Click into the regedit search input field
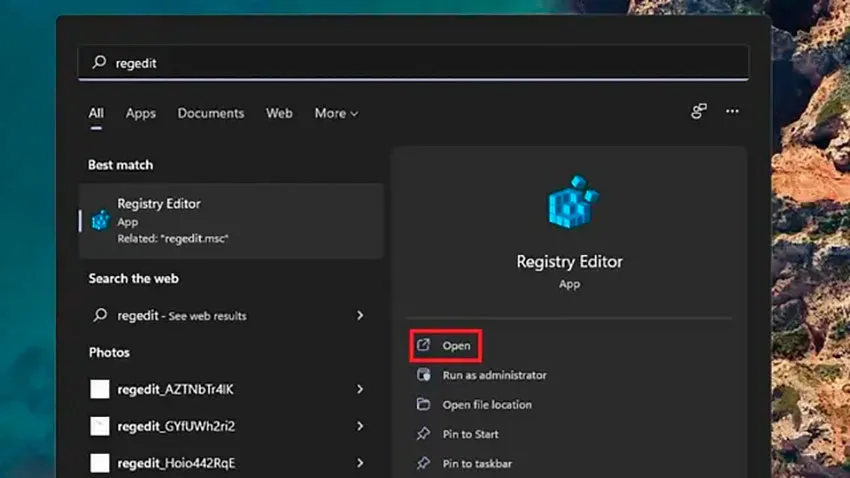The height and width of the screenshot is (478, 850). coord(413,63)
